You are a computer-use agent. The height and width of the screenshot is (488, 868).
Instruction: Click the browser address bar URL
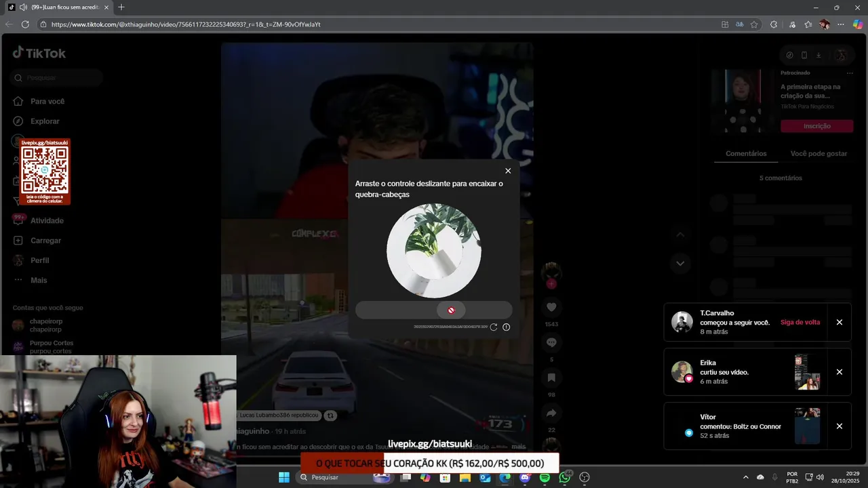pos(186,24)
